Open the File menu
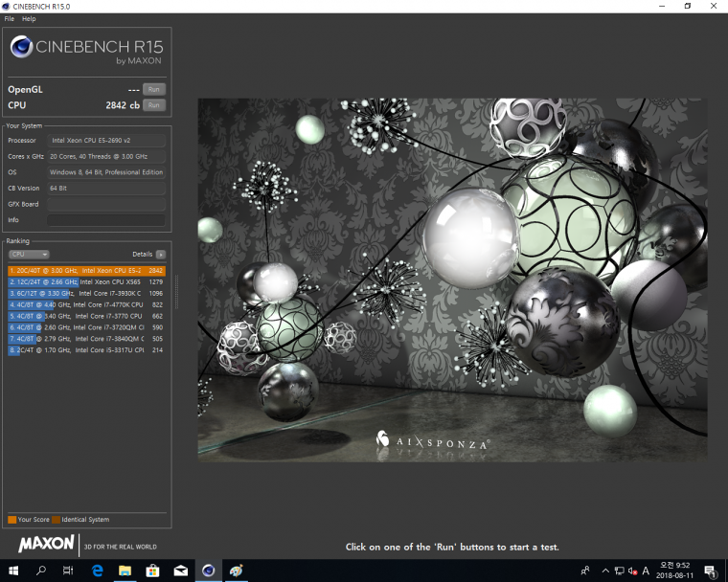Image resolution: width=728 pixels, height=582 pixels. click(10, 19)
